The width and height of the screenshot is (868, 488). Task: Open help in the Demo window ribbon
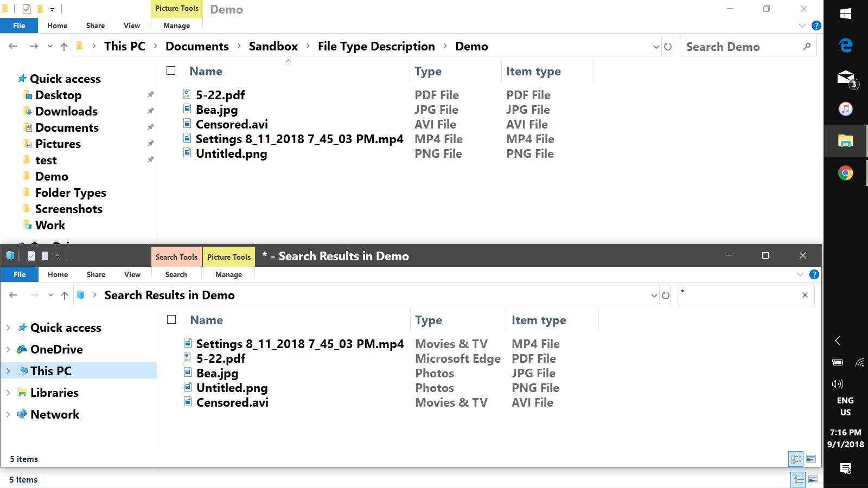tap(816, 25)
